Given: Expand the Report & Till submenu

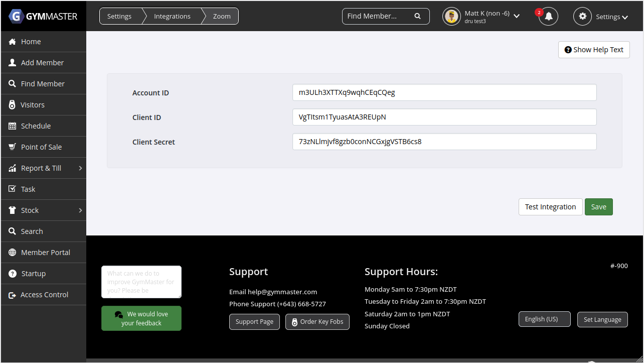Looking at the screenshot, I should [x=80, y=168].
